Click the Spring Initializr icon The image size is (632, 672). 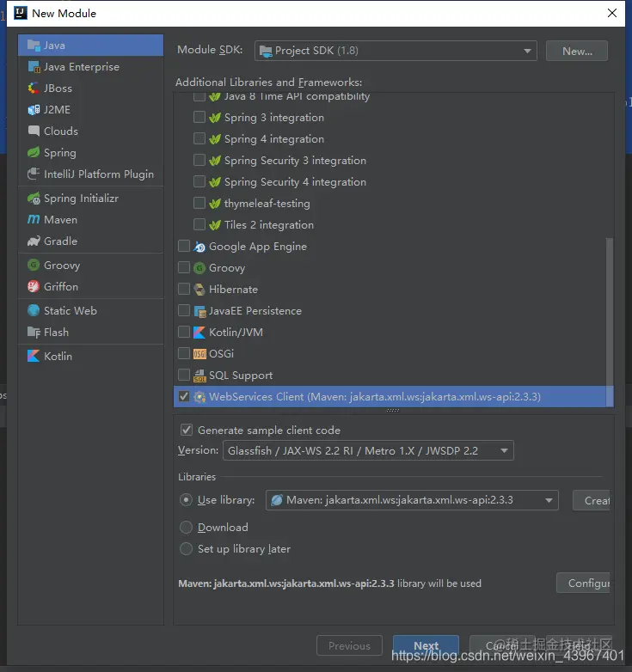coord(34,198)
